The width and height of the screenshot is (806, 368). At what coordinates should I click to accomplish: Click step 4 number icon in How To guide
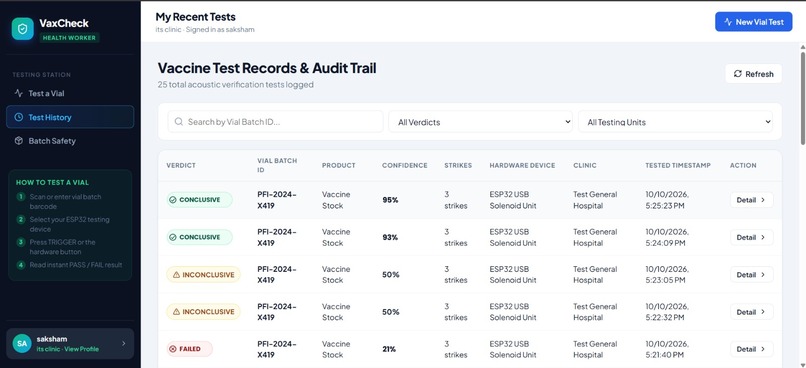pos(21,265)
